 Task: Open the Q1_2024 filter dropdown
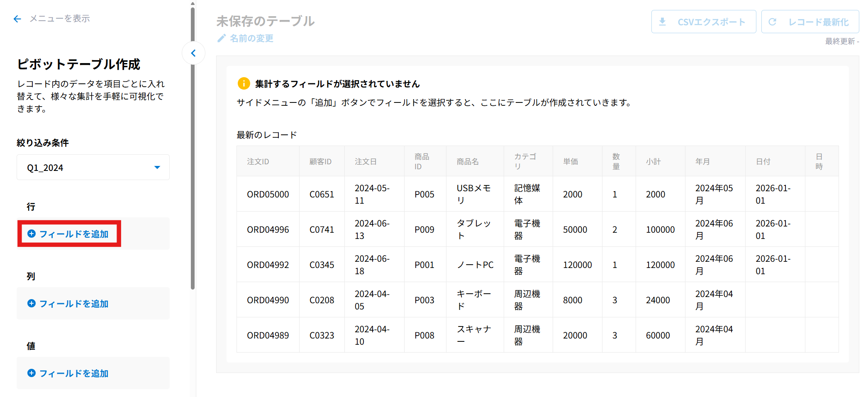[x=93, y=168]
